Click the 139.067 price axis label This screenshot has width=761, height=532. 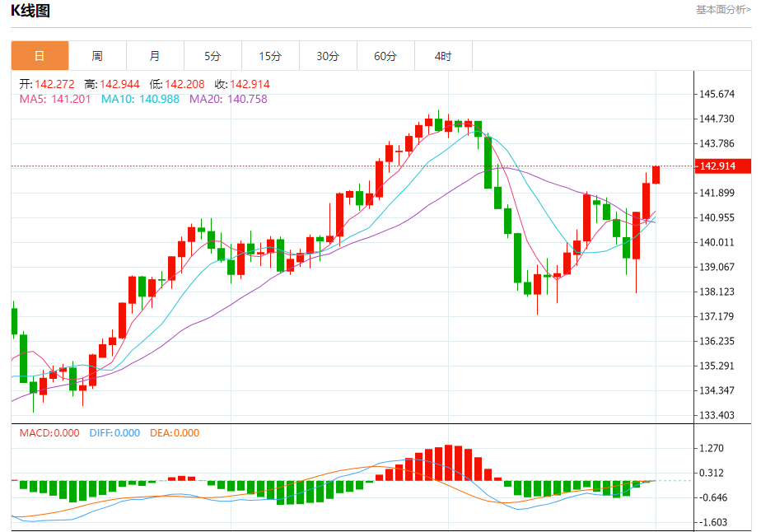point(717,267)
